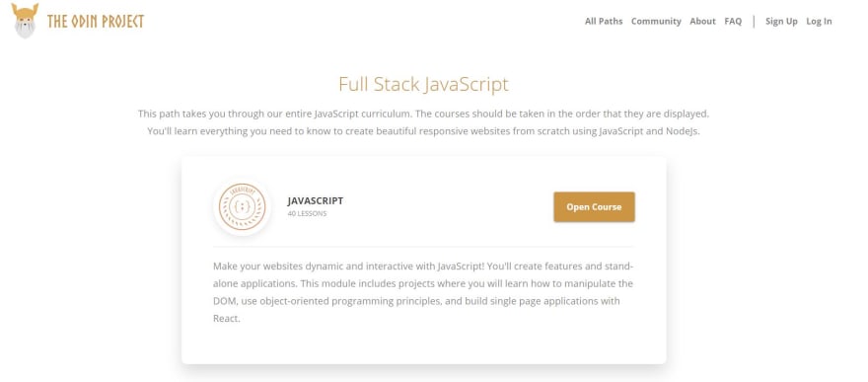868x382 pixels.
Task: Open the About page
Action: pos(702,21)
